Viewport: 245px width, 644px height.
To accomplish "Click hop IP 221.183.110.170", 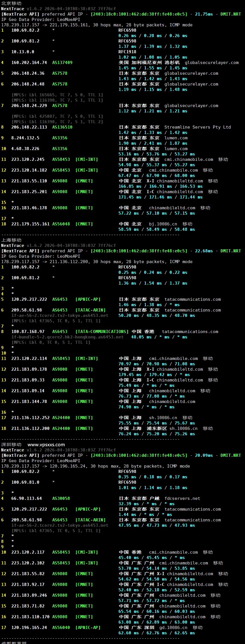I will click(x=30, y=617).
